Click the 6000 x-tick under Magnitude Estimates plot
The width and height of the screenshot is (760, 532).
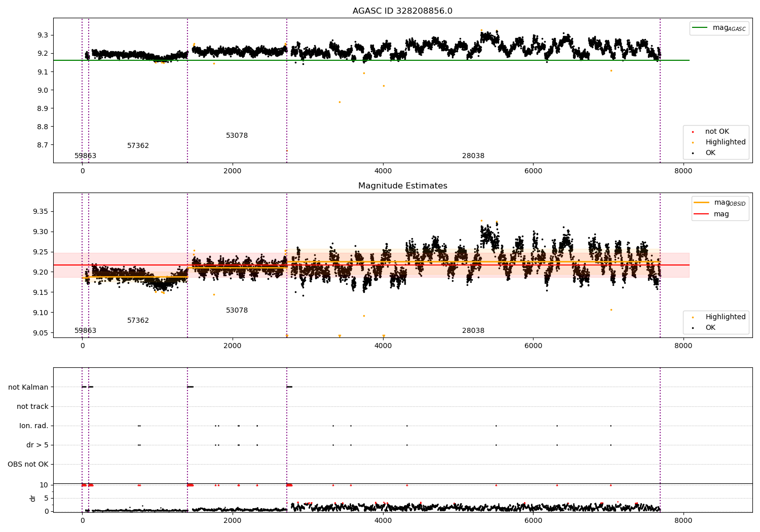533,346
